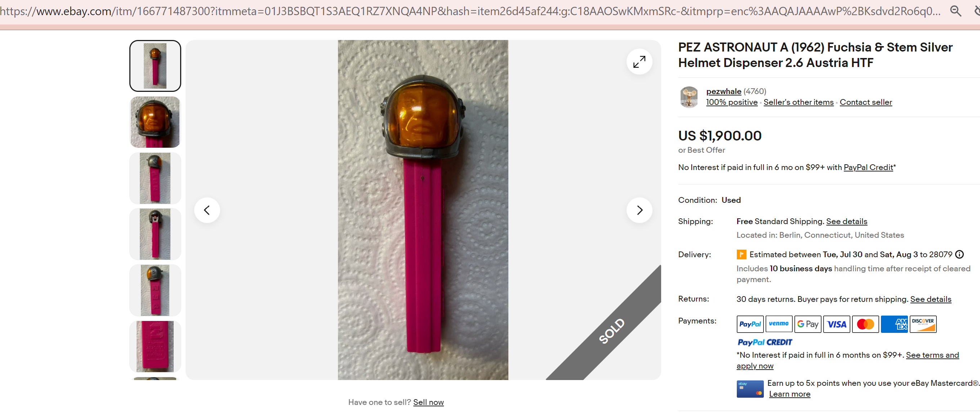Click the Sell now link
This screenshot has height=415, width=980.
pyautogui.click(x=428, y=402)
